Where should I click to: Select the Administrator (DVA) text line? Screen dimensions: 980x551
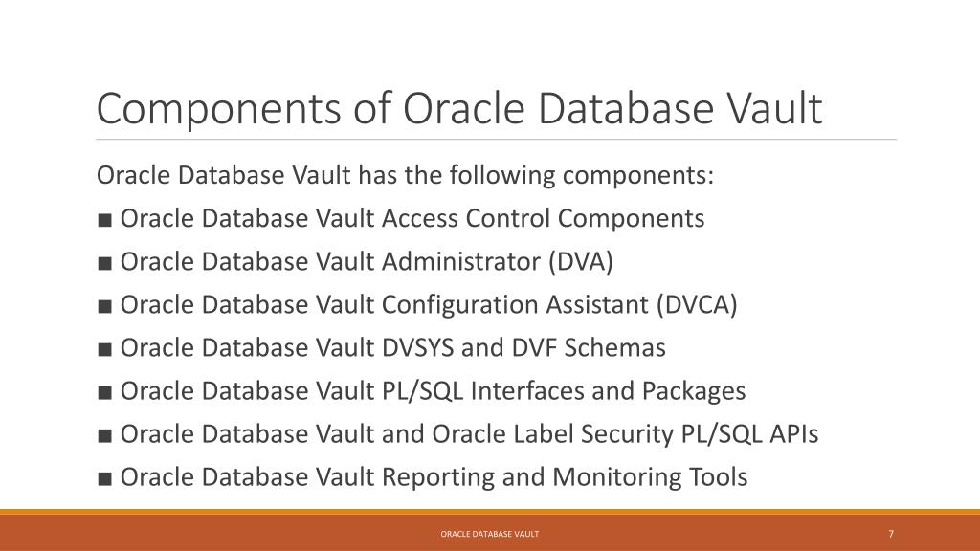coord(367,262)
